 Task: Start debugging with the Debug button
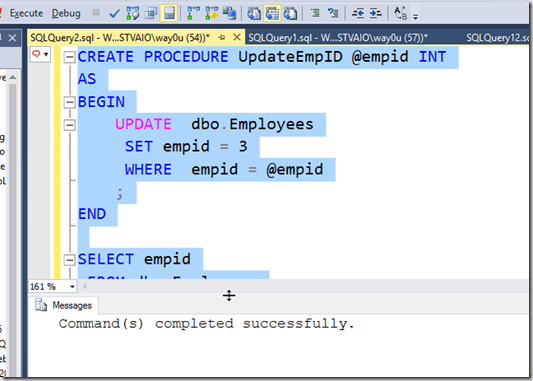click(66, 13)
